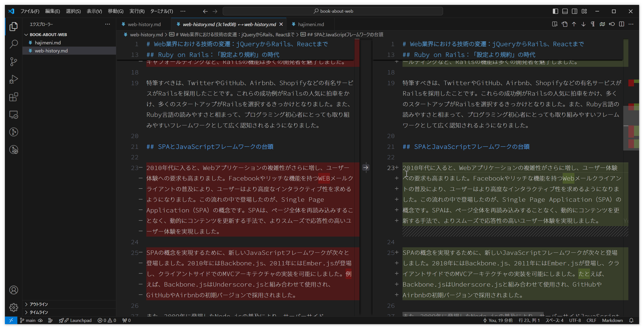Open Customize Layout menu
Screen dimensions: 644x329
click(584, 11)
